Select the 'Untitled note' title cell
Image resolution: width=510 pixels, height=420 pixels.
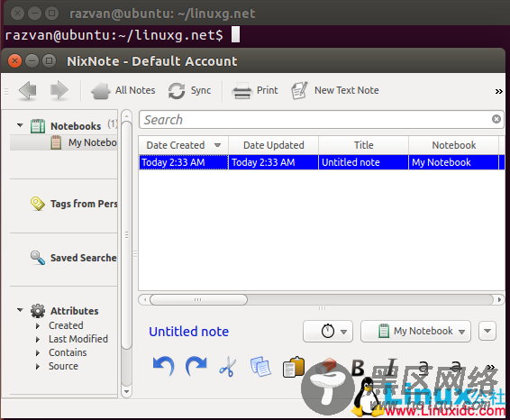(x=363, y=162)
